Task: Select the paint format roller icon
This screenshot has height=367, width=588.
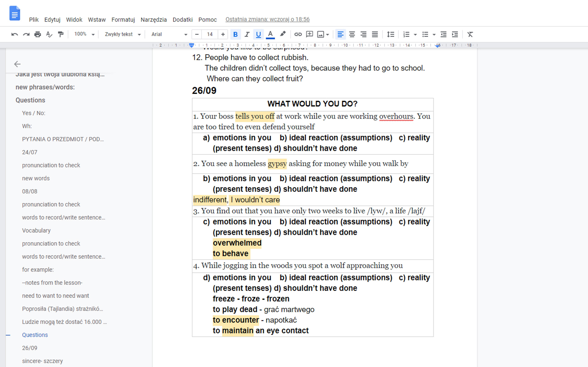Action: click(60, 34)
